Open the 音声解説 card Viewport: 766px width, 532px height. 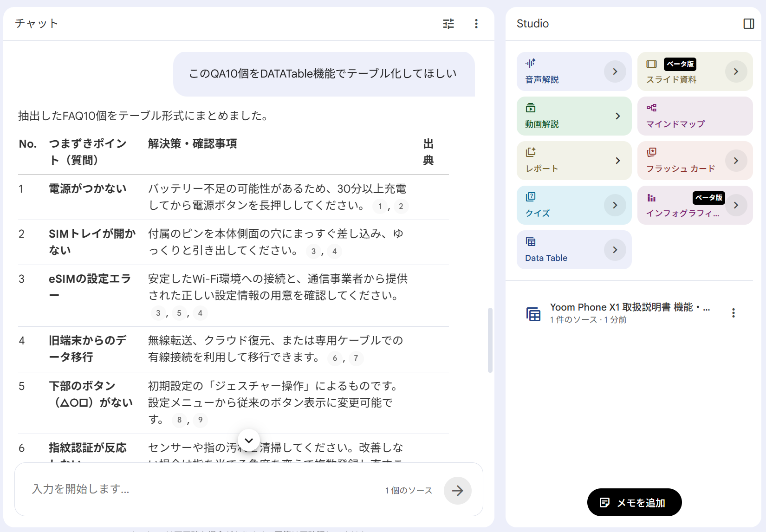pos(574,71)
